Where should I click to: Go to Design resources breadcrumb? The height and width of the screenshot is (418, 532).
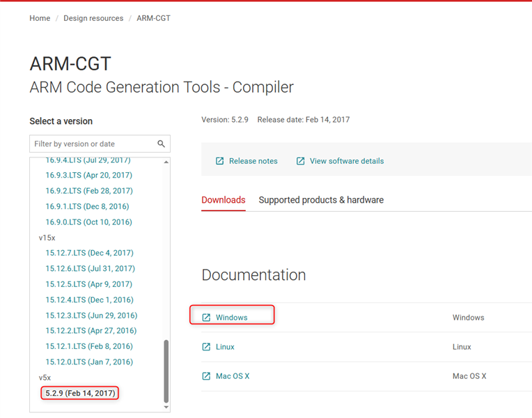pos(93,18)
